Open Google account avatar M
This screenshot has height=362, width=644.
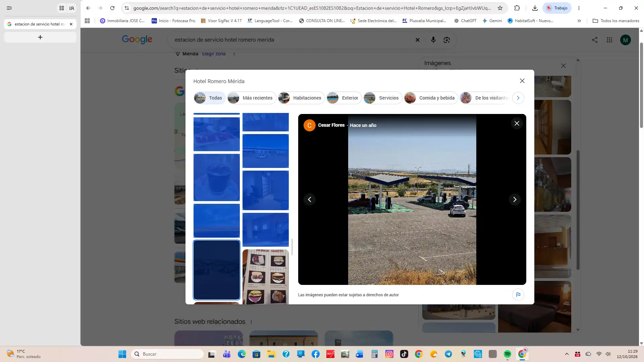click(x=625, y=40)
